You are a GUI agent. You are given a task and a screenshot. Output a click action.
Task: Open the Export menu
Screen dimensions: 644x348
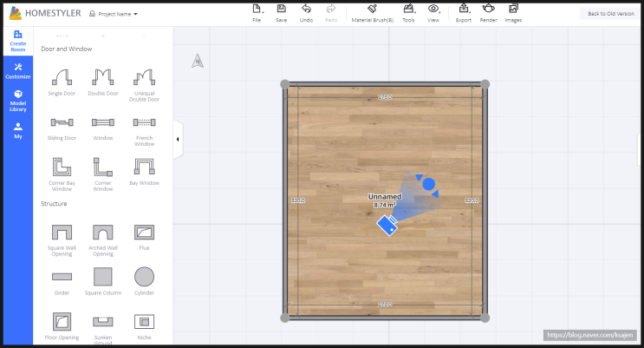[464, 13]
